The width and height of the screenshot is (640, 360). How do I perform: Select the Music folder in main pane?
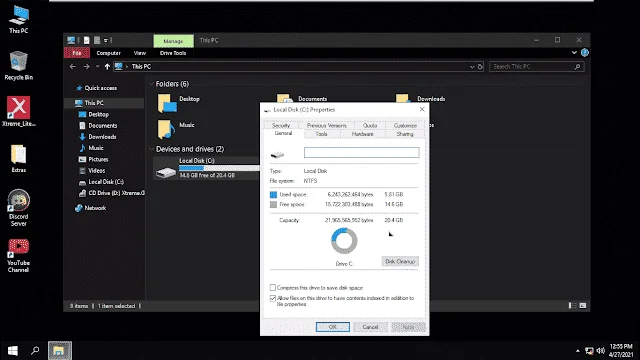coord(176,129)
